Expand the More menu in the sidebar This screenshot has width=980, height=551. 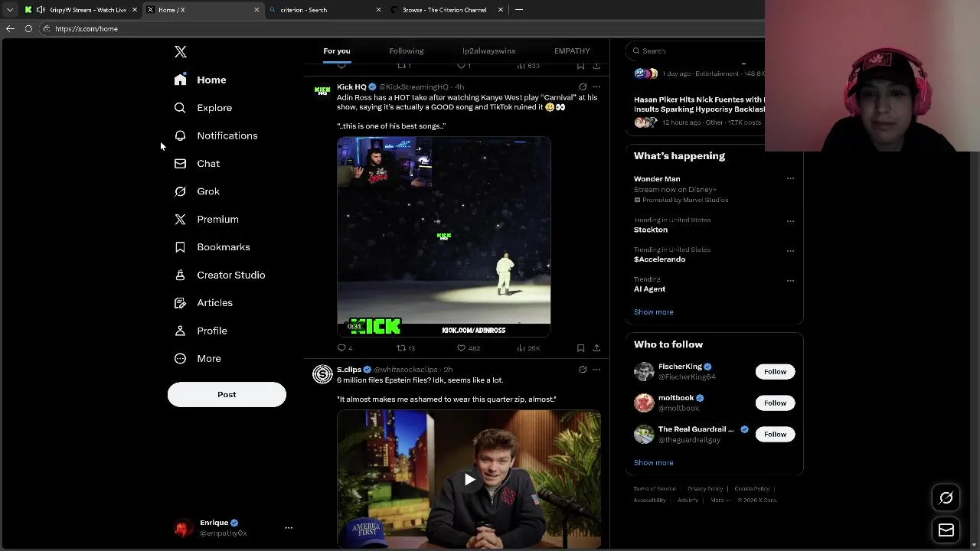pos(198,359)
